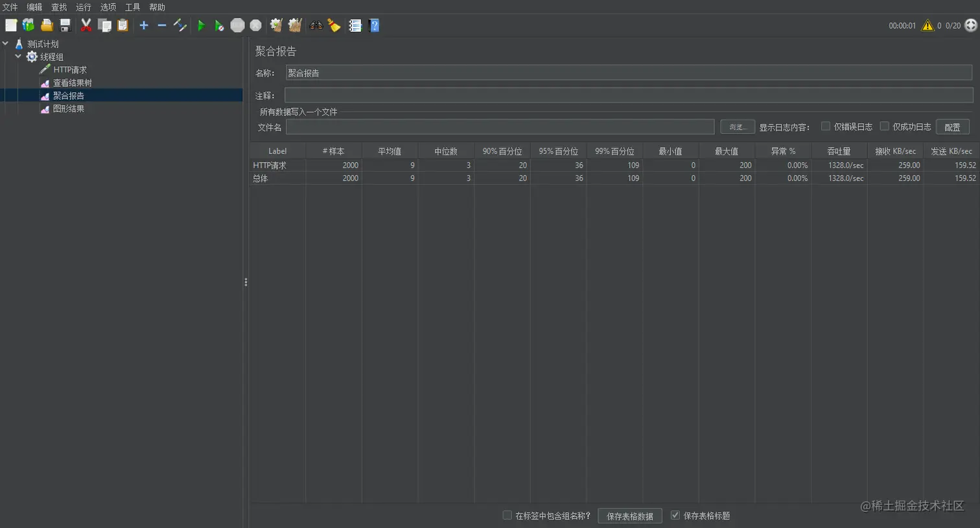Stop the running test threads
980x528 pixels.
[x=238, y=25]
